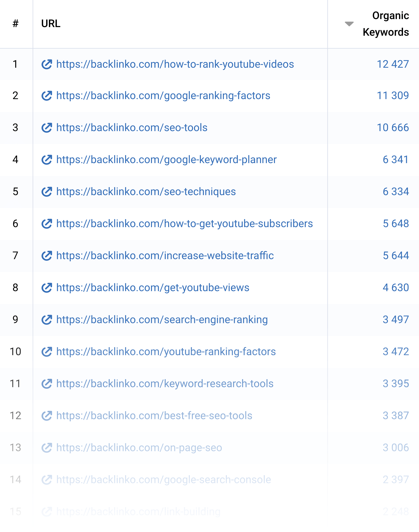Open external link icon for google-keyword-planner
The height and width of the screenshot is (532, 419).
[x=47, y=160]
